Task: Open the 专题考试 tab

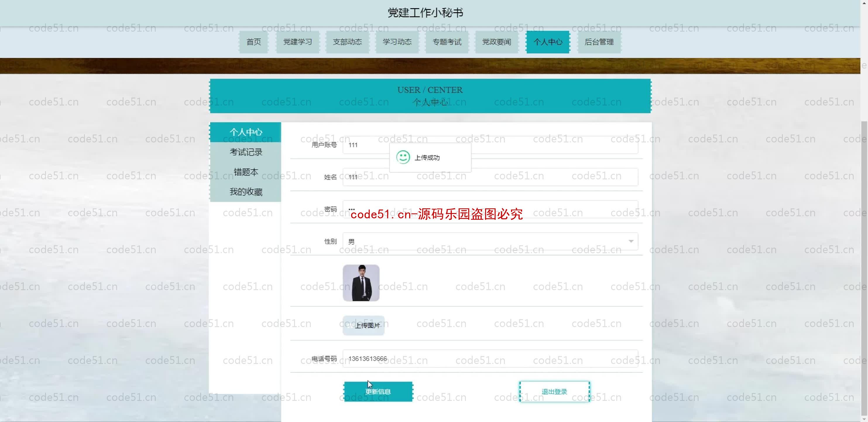Action: point(447,42)
